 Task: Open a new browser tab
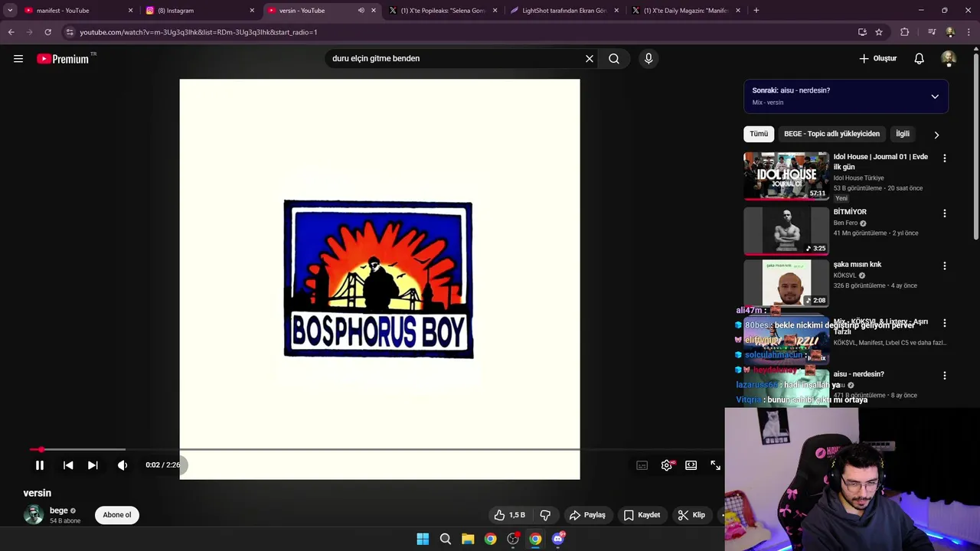pyautogui.click(x=756, y=11)
